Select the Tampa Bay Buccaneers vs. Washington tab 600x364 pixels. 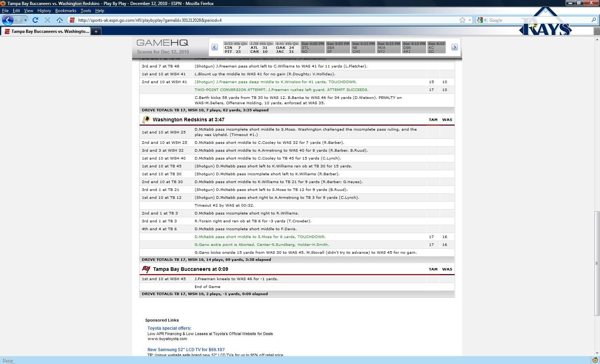(x=46, y=31)
